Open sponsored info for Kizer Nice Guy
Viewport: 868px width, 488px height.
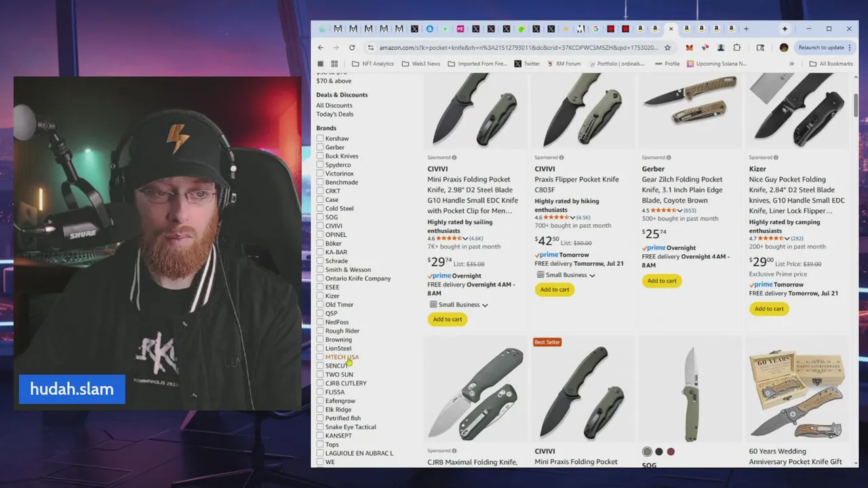point(776,158)
